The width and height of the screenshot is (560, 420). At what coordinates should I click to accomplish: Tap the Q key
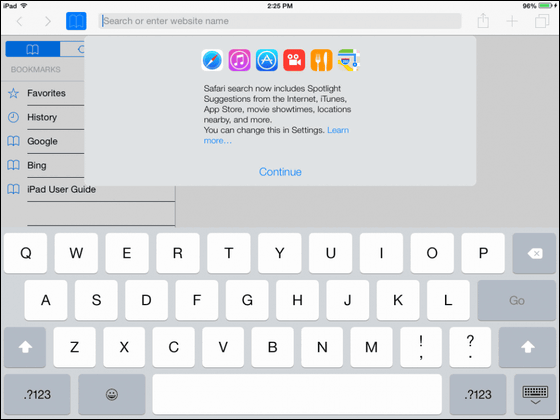click(x=25, y=253)
